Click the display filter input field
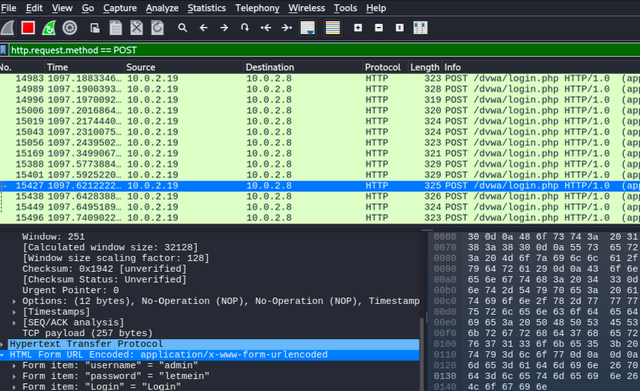Screen dimensions: 640x391 [x=324, y=50]
